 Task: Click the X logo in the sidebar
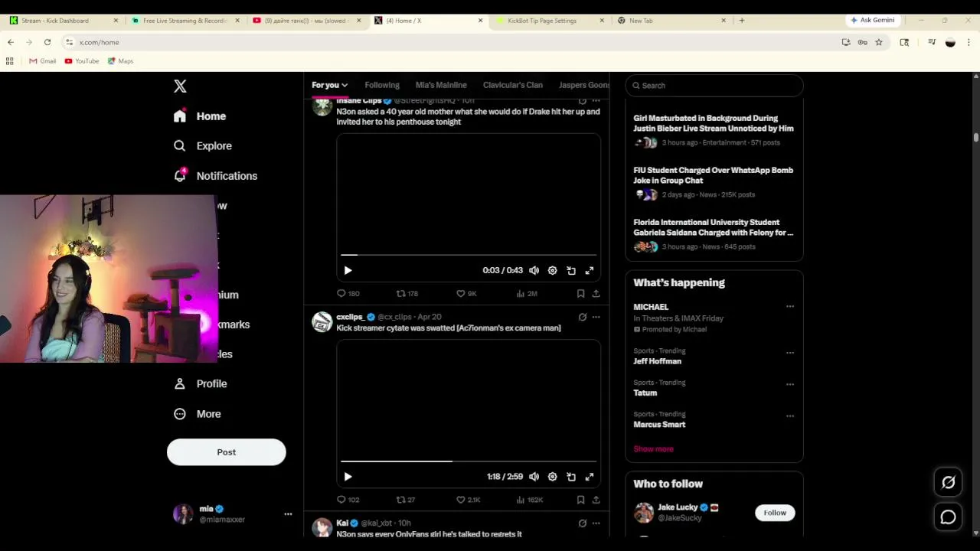pyautogui.click(x=180, y=86)
